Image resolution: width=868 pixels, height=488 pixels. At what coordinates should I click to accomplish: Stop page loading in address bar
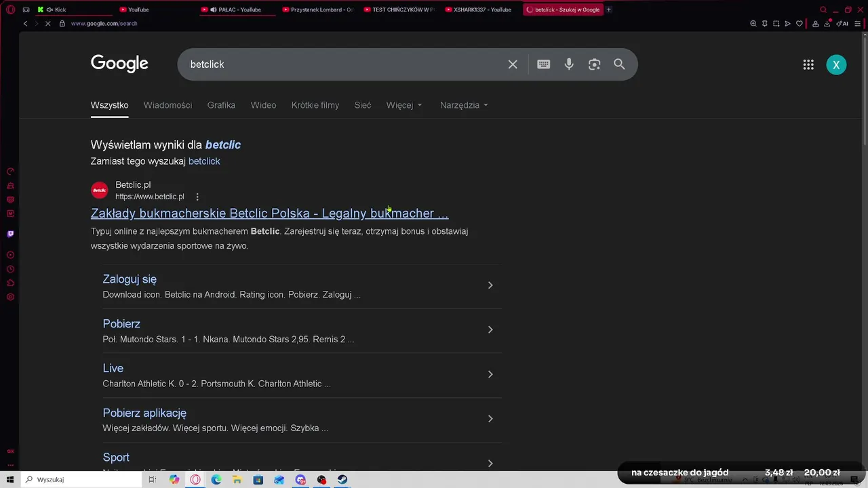pos(47,23)
